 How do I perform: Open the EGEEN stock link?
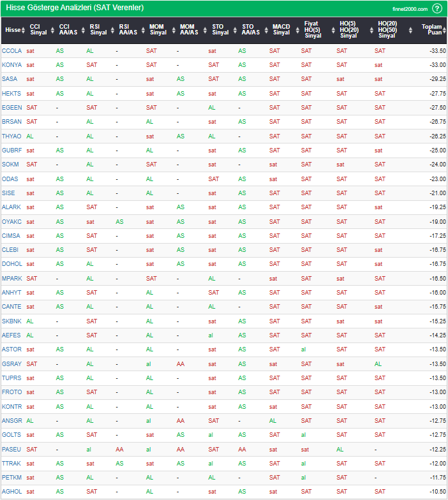(11, 107)
